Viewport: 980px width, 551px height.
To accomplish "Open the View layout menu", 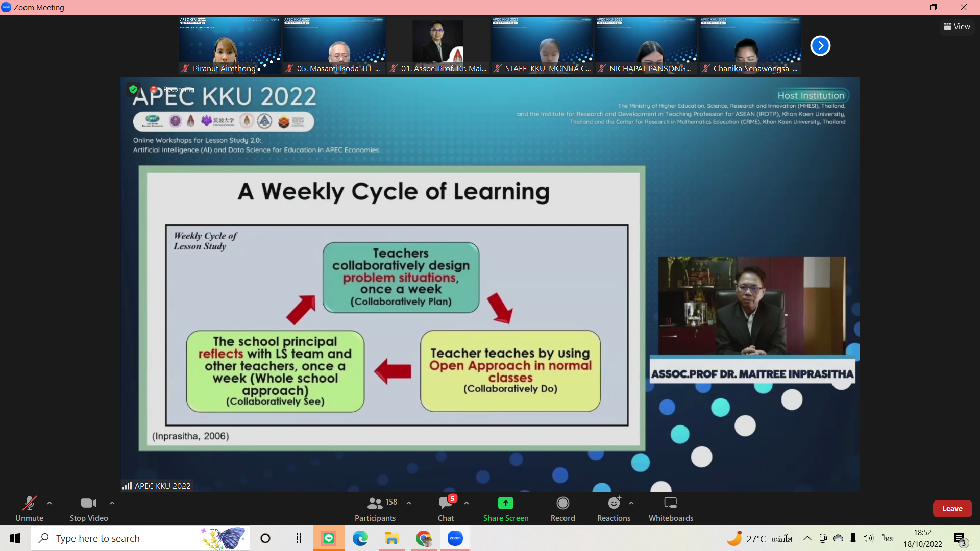I will tap(957, 27).
